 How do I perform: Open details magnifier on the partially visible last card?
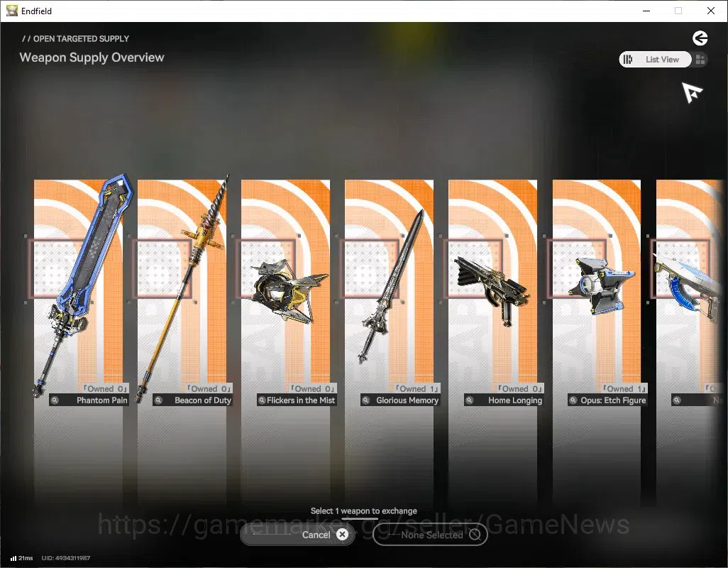[x=677, y=400]
